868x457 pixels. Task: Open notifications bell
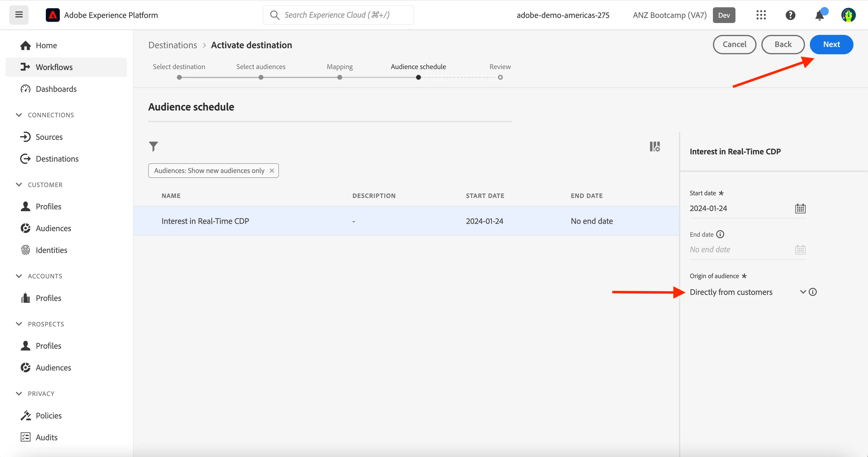tap(820, 15)
